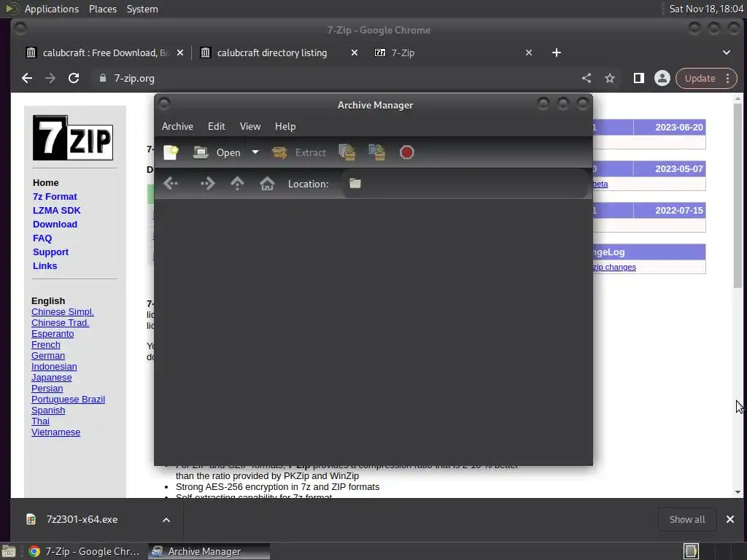Screen dimensions: 747x560
Task: Click the Add files to archive icon
Action: click(347, 152)
